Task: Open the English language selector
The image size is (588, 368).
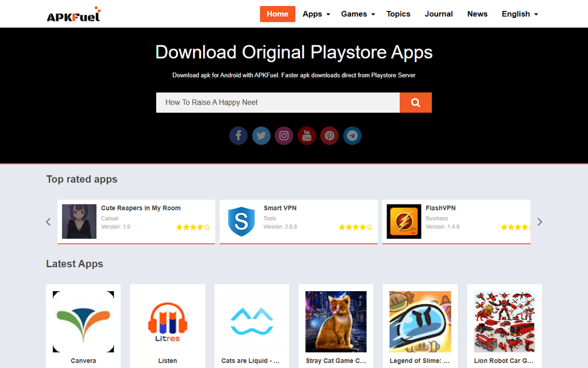Action: click(x=520, y=14)
